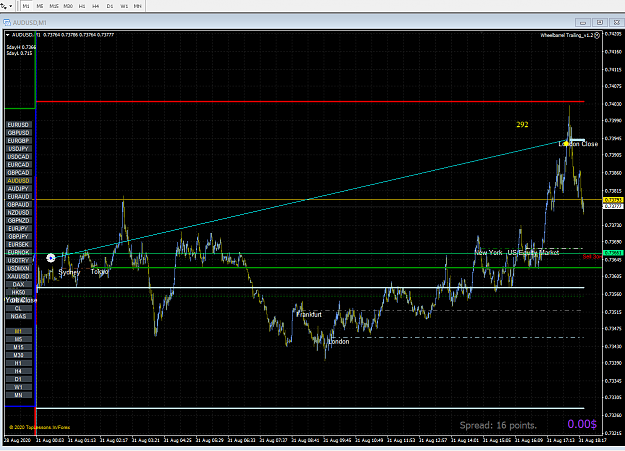Screen dimensions: 625x451
Task: Set on-chart timeframe button MN
Action: coord(18,395)
